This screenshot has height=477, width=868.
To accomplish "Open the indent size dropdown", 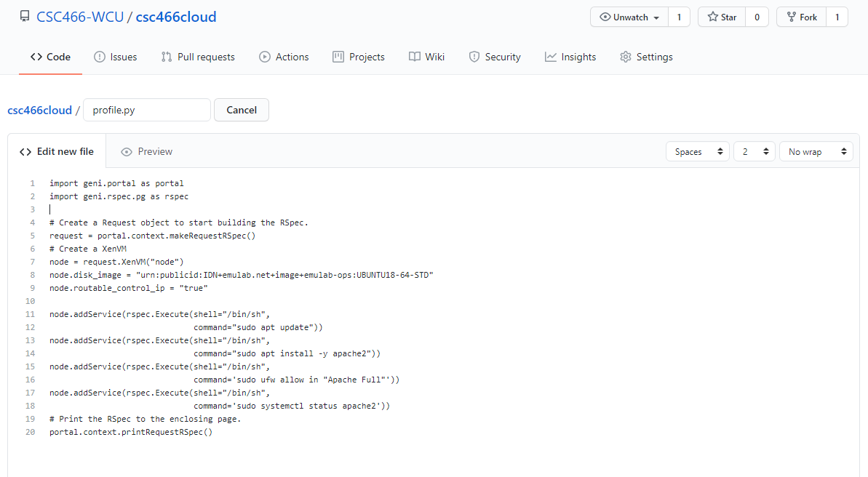I will [x=754, y=152].
